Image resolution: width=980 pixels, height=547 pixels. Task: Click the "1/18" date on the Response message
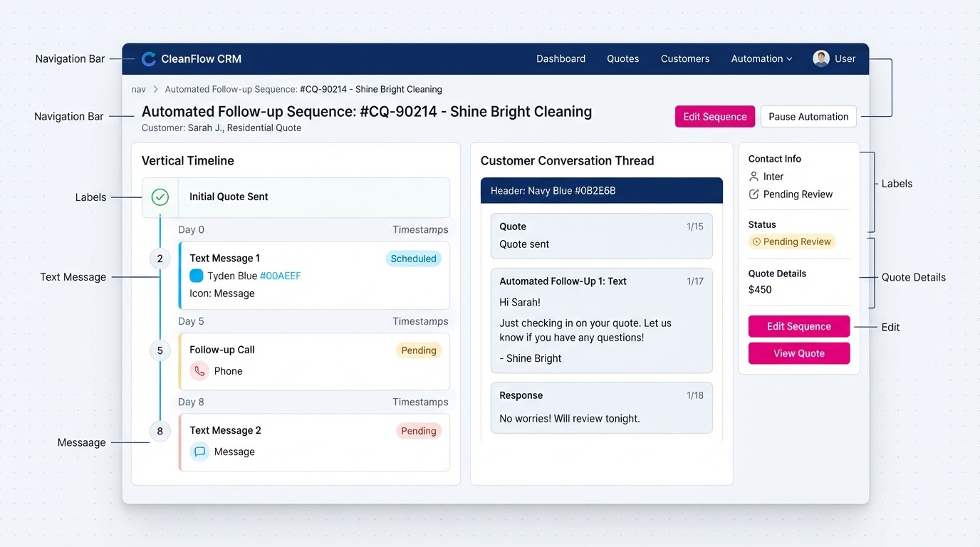point(695,395)
